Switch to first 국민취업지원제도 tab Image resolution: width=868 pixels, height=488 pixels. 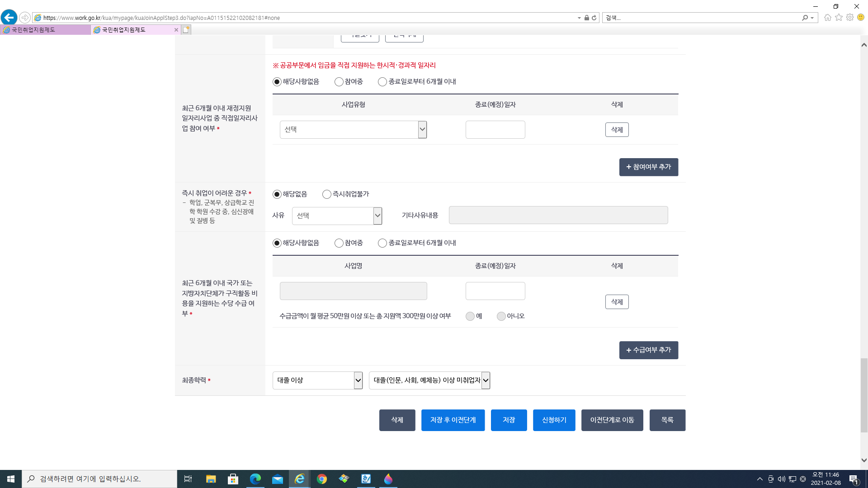(45, 30)
